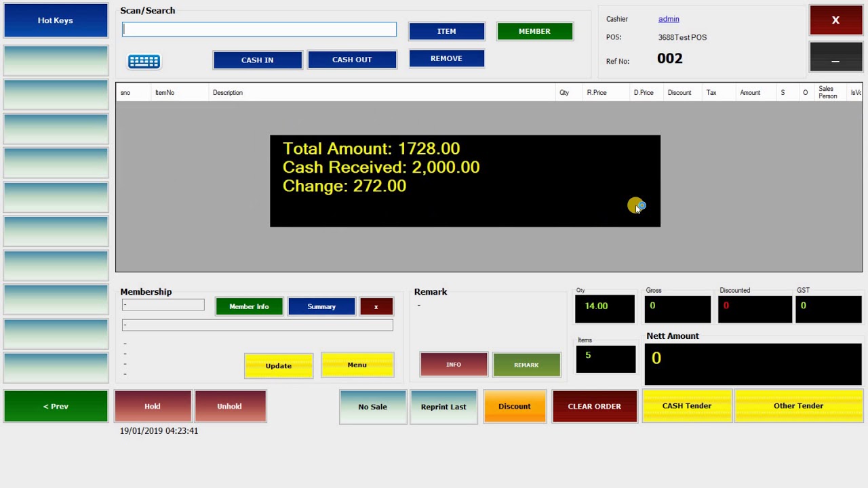Open the admin cashier link
868x488 pixels.
coord(669,19)
